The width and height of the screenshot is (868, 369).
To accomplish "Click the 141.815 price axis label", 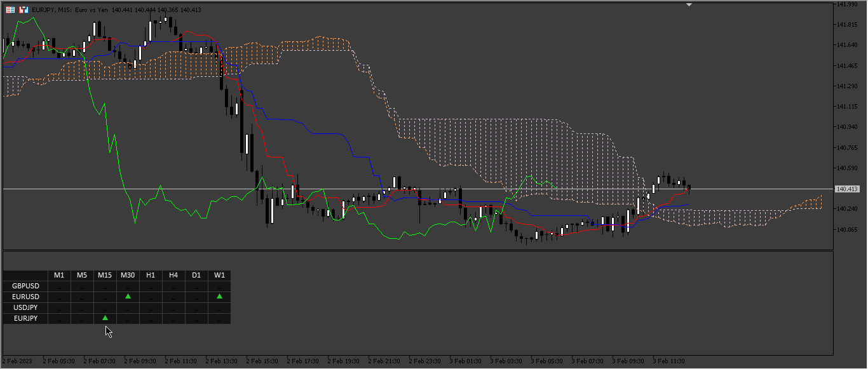I will click(848, 25).
